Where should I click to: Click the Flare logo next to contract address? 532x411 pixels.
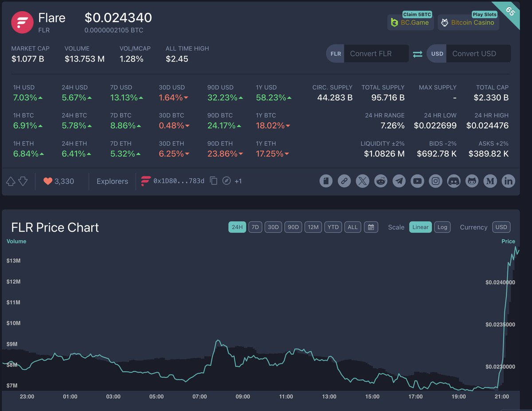(146, 181)
